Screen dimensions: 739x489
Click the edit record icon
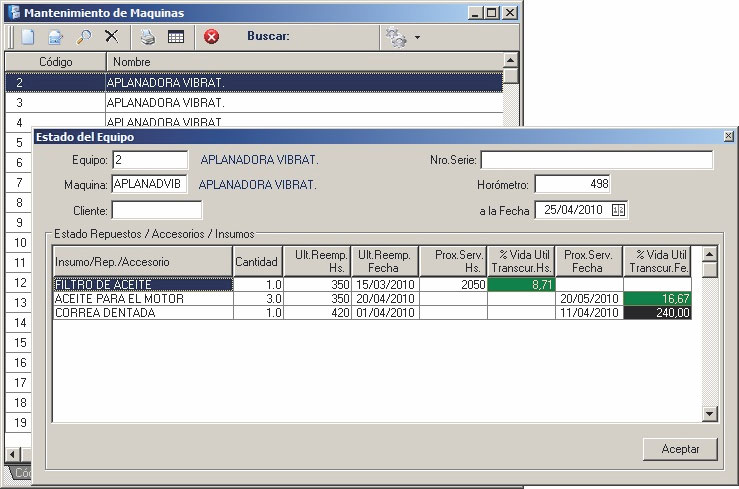56,37
